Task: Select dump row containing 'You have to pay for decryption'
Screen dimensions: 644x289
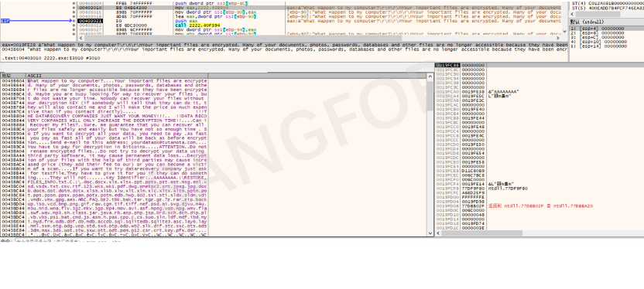Action: tap(104, 147)
